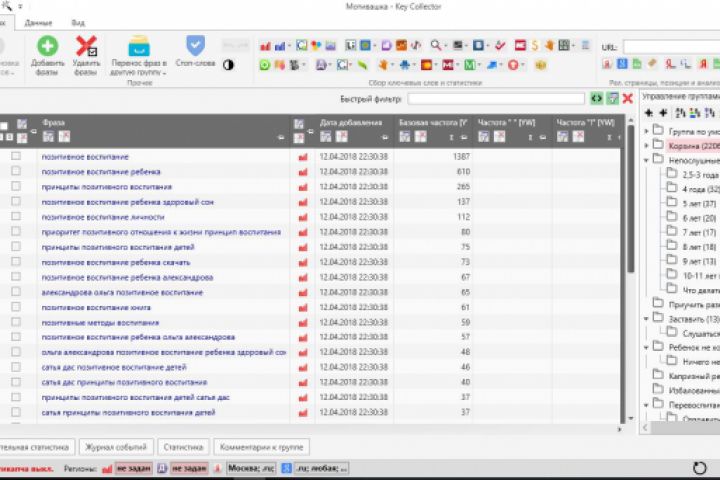Click the green leaf icon in the toolbar
The height and width of the screenshot is (480, 720).
pos(362,65)
